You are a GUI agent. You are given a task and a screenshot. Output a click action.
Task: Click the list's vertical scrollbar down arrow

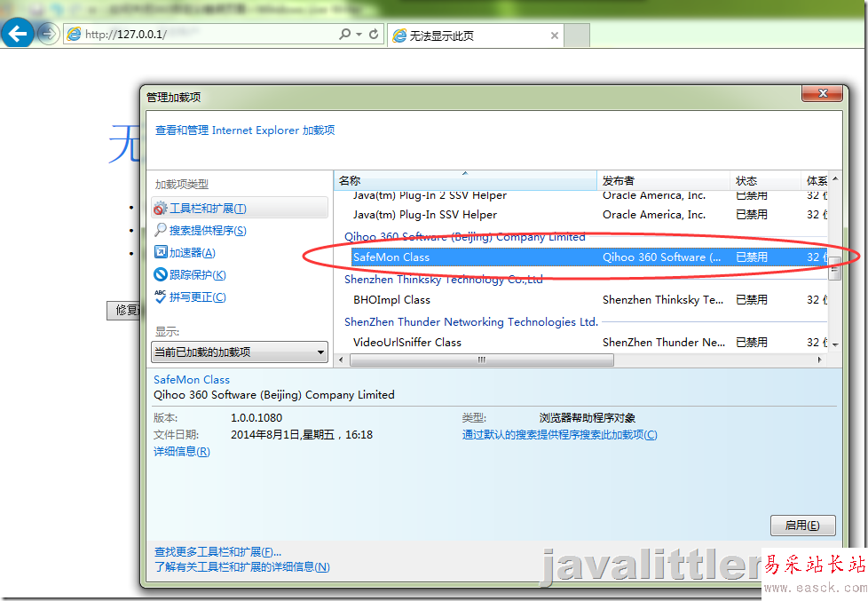[x=835, y=345]
